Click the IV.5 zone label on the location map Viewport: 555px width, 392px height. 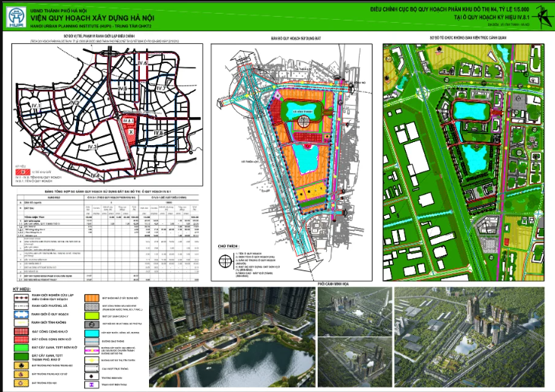click(122, 88)
